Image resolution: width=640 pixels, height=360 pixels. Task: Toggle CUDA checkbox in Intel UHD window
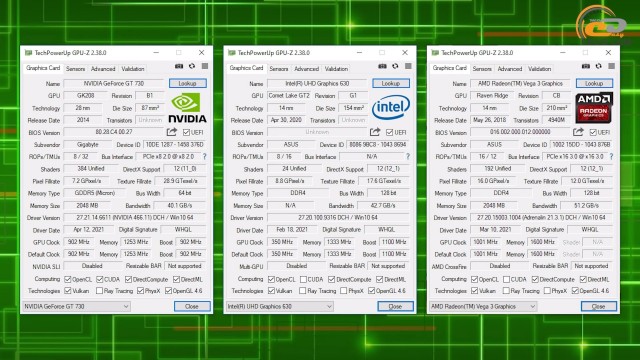303,280
